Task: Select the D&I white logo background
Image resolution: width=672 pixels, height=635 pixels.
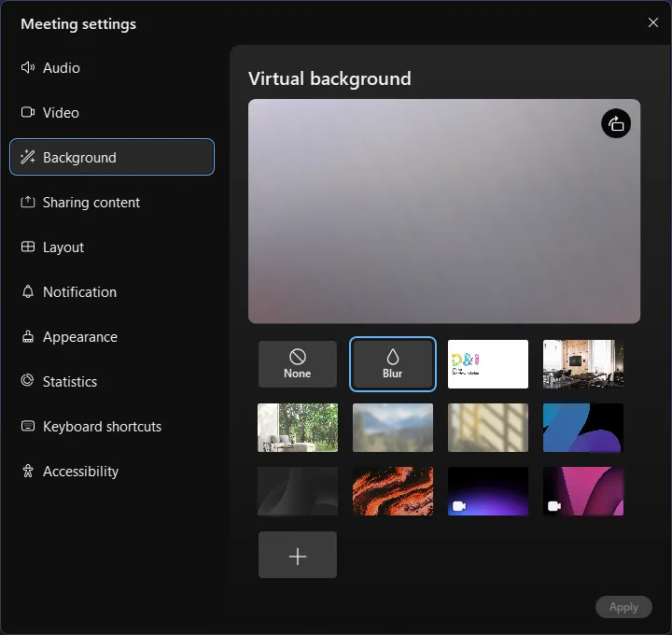Action: click(488, 363)
